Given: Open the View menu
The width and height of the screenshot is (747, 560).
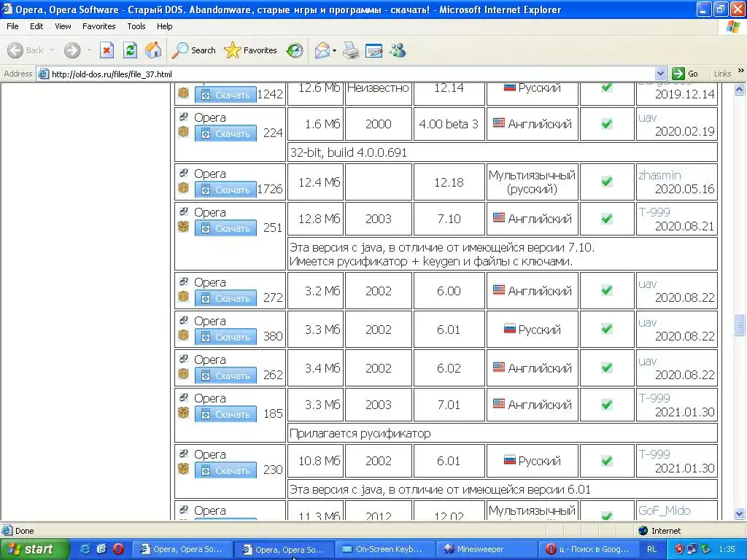Looking at the screenshot, I should pos(63,26).
